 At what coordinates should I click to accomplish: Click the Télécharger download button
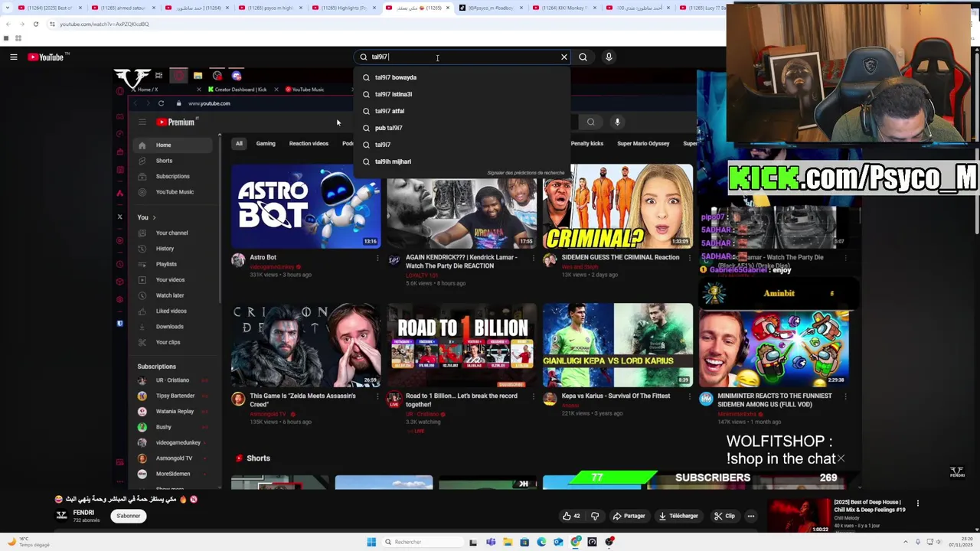tap(678, 516)
